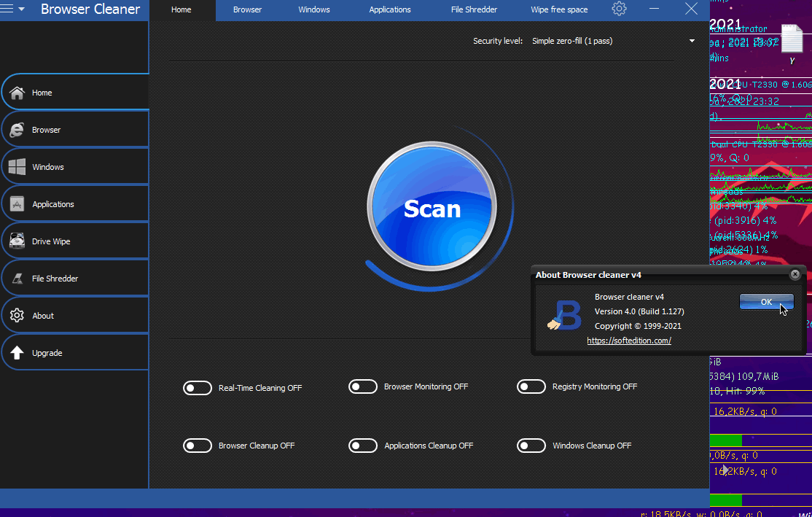Open Drive Wipe sidebar label
Image resolution: width=812 pixels, height=517 pixels.
[x=51, y=241]
